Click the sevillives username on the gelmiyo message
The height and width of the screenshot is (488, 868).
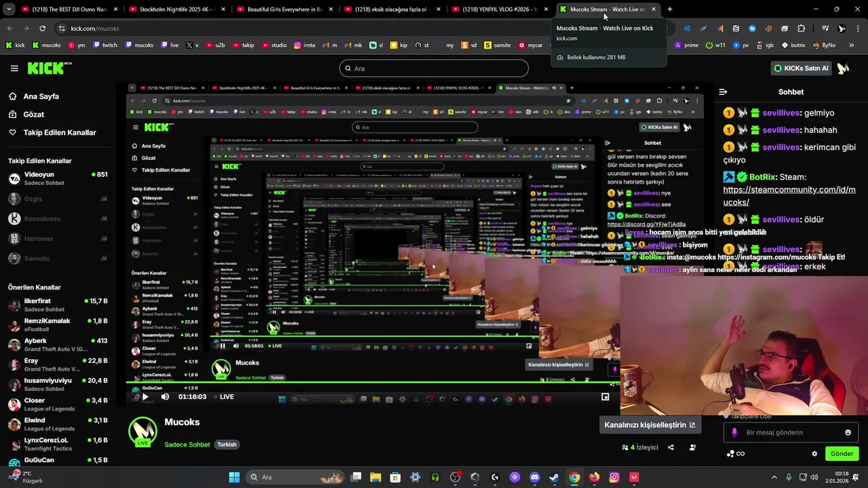(781, 113)
